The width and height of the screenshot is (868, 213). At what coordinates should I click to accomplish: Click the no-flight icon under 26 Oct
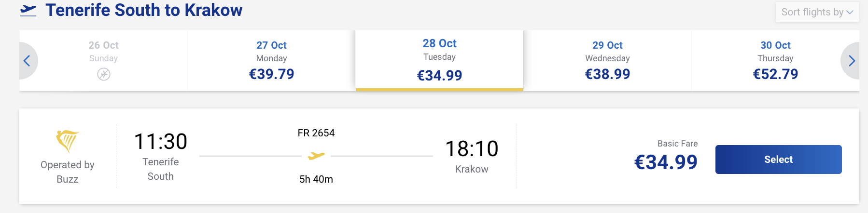pyautogui.click(x=103, y=74)
